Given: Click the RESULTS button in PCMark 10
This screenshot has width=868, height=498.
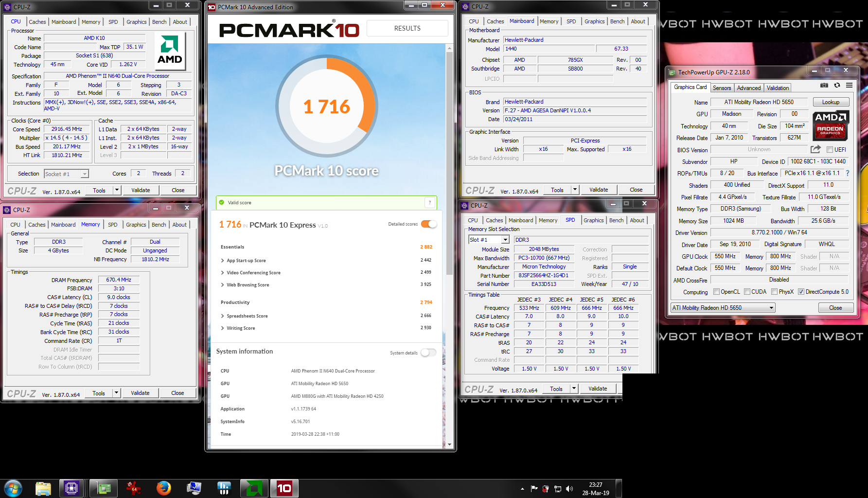Looking at the screenshot, I should click(407, 28).
